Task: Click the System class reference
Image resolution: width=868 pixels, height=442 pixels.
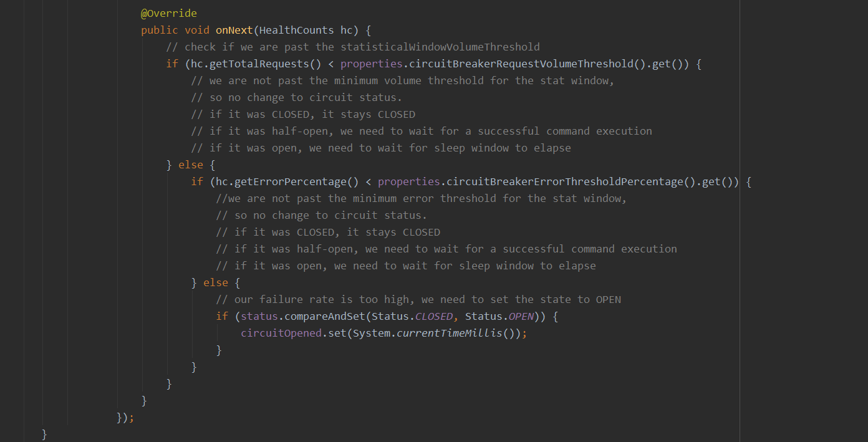Action: click(372, 333)
